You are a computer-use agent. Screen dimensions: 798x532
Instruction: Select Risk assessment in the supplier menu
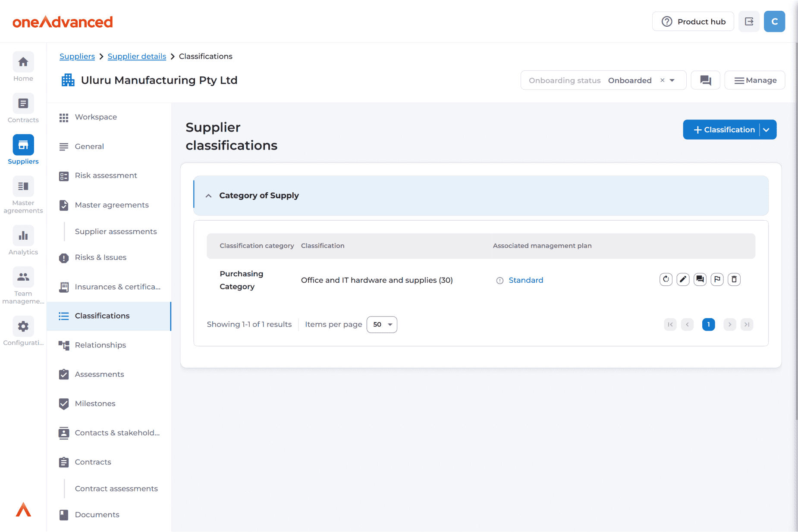tap(106, 175)
